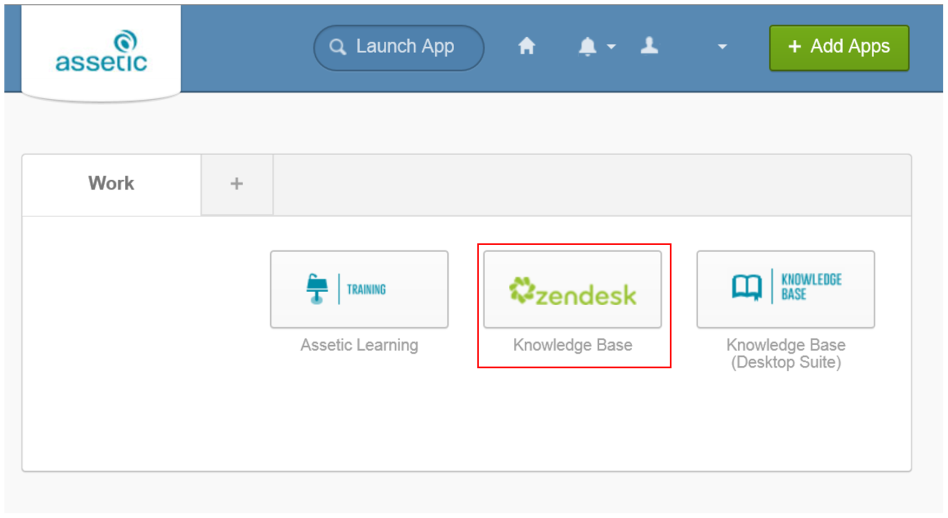Click the book icon in Knowledge Base tile
The image size is (948, 518).
click(746, 288)
